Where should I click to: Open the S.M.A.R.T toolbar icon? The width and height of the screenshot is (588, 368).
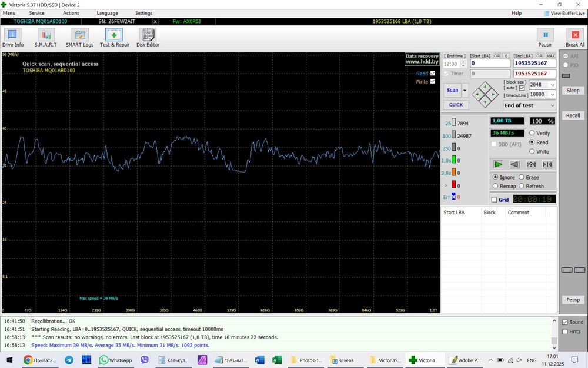pyautogui.click(x=45, y=37)
